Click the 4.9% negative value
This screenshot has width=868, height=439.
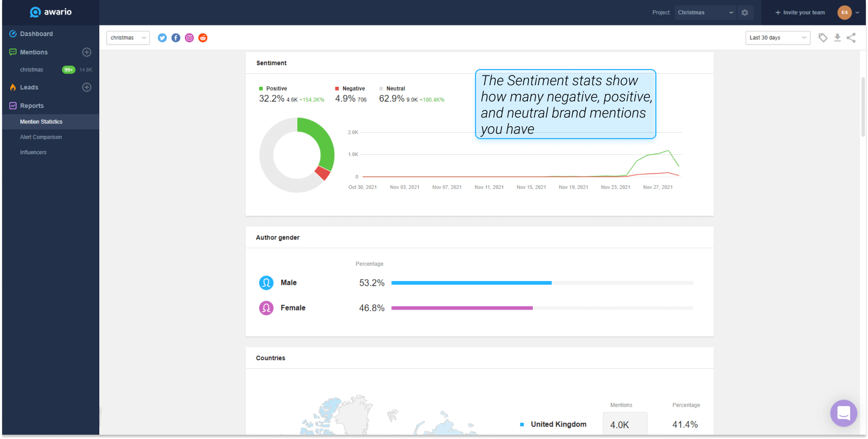tap(345, 99)
